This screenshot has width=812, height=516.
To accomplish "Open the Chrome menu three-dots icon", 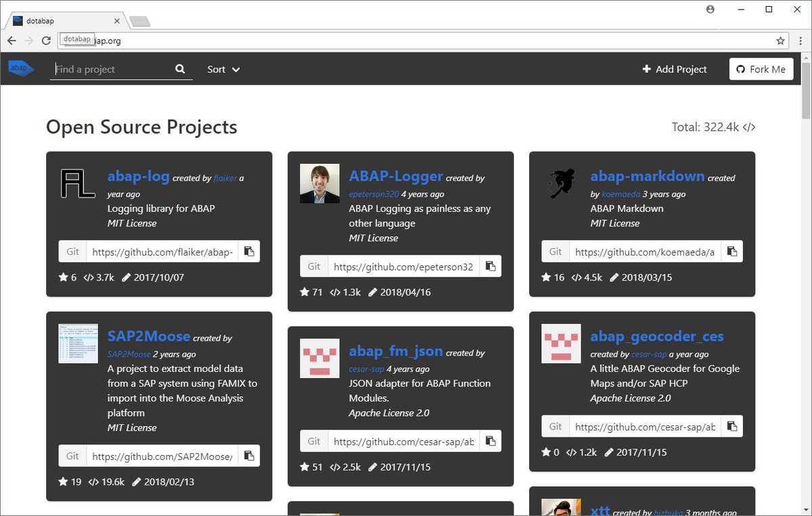I will tap(800, 41).
